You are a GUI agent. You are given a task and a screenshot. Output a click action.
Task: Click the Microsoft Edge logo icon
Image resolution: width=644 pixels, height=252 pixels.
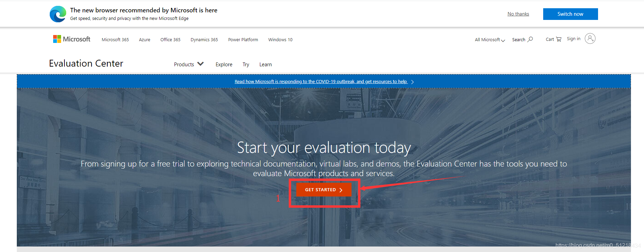58,14
